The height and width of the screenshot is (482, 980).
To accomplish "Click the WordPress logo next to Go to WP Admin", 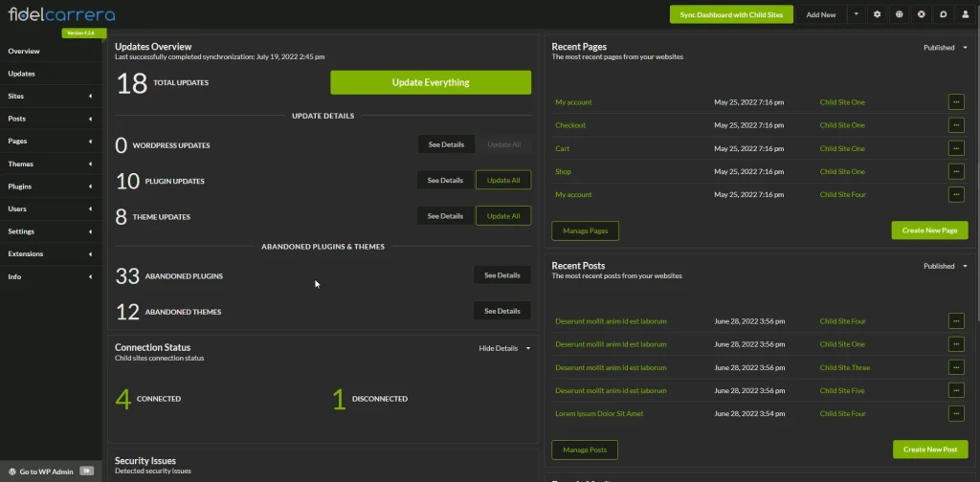I will pyautogui.click(x=12, y=472).
